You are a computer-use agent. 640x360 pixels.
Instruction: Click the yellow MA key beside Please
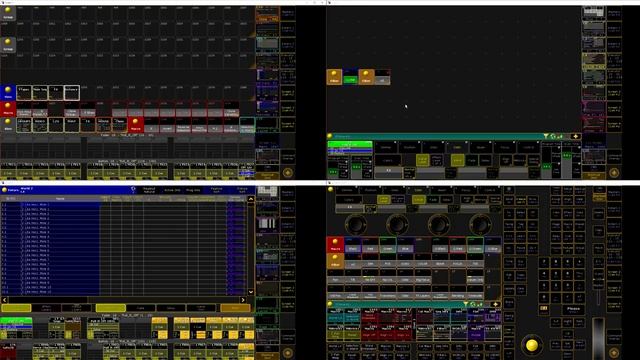point(544,309)
